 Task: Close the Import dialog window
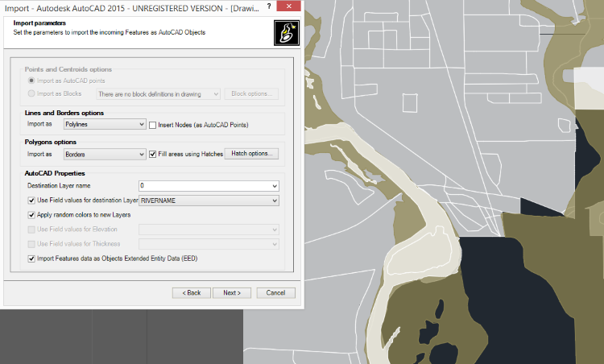pos(288,6)
